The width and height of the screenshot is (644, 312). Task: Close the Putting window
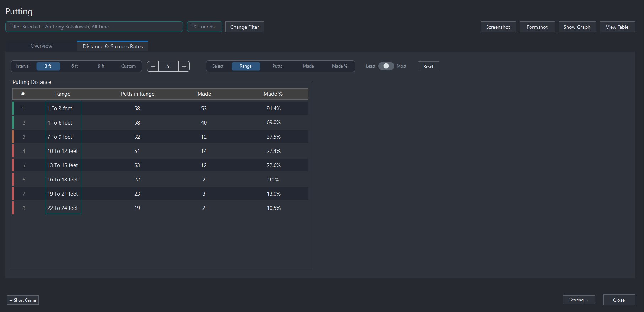click(x=619, y=300)
